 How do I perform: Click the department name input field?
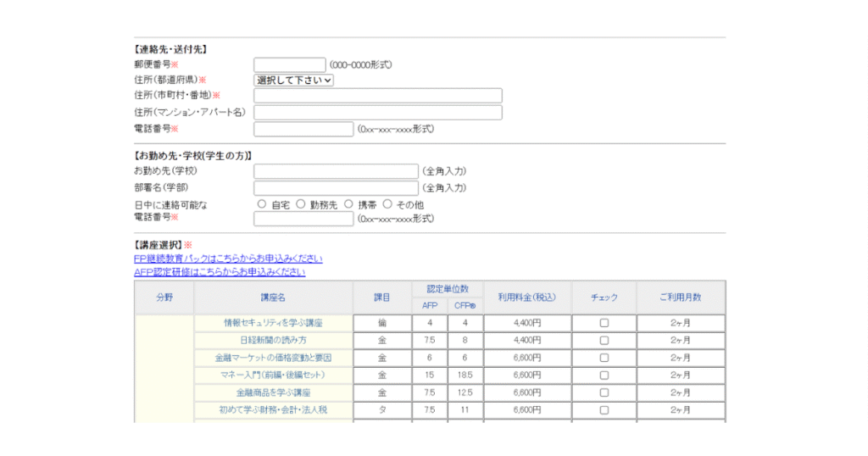pos(336,188)
